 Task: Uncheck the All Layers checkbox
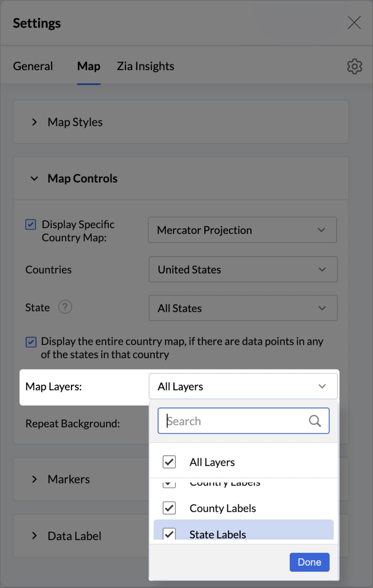pyautogui.click(x=169, y=462)
